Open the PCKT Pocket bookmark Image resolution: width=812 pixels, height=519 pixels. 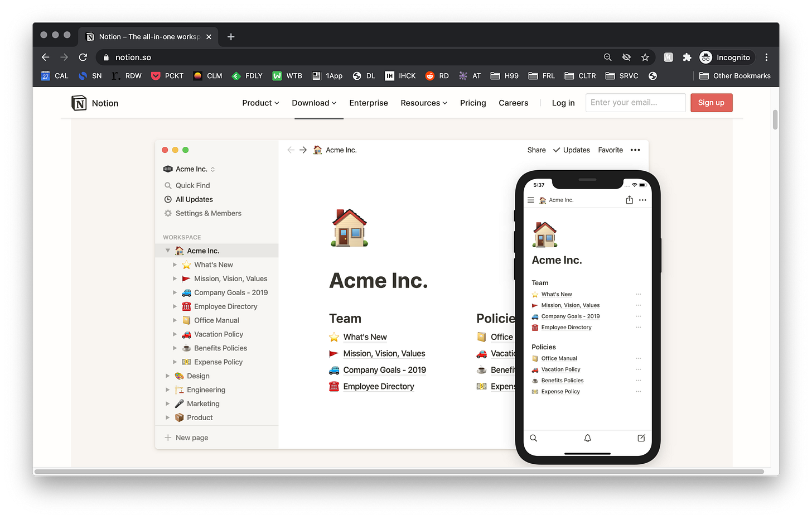pos(167,76)
